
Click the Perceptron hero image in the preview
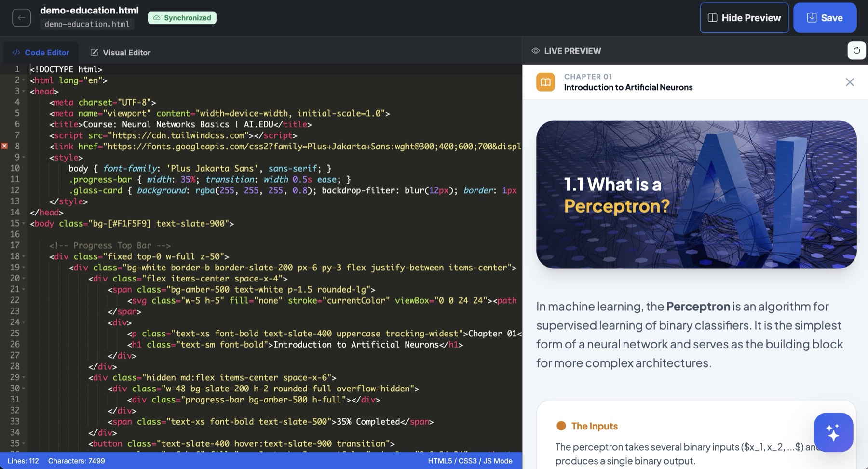[696, 194]
